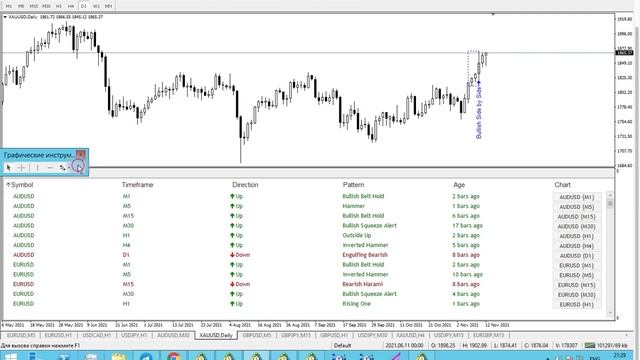Open the AUDUSD (D1) chart button

click(576, 256)
